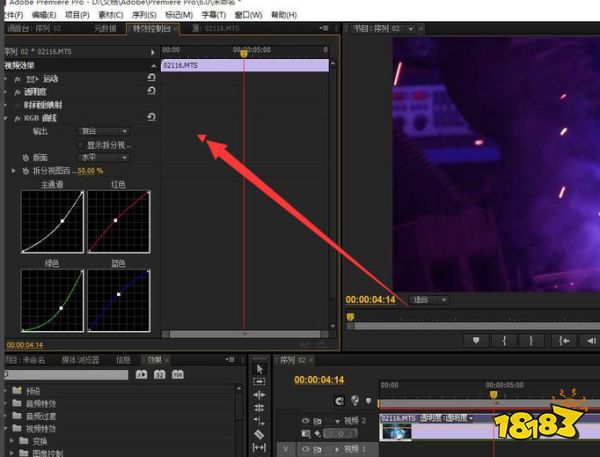The image size is (600, 457).
Task: Open the 输出 dropdown set to 复合
Action: click(x=104, y=131)
